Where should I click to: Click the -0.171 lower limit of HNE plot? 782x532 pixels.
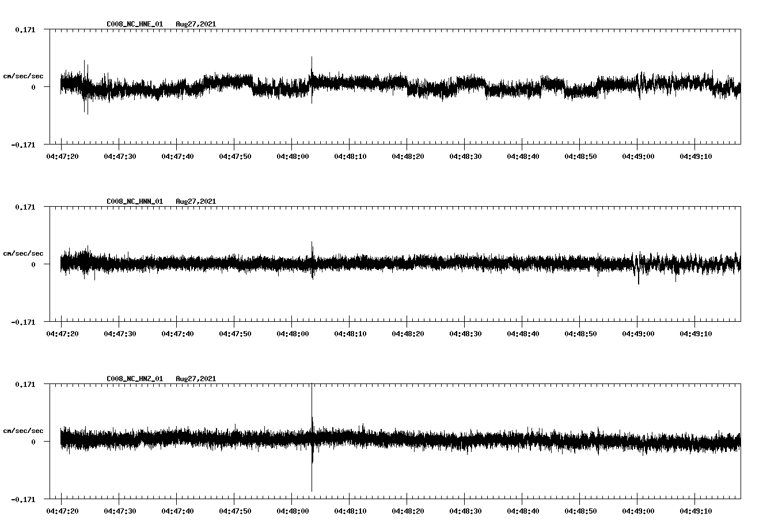(x=23, y=145)
